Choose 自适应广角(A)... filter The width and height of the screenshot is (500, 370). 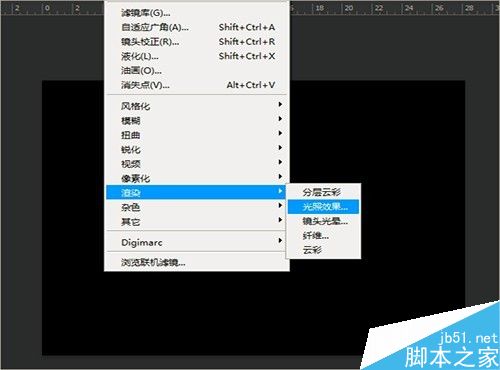(197, 27)
